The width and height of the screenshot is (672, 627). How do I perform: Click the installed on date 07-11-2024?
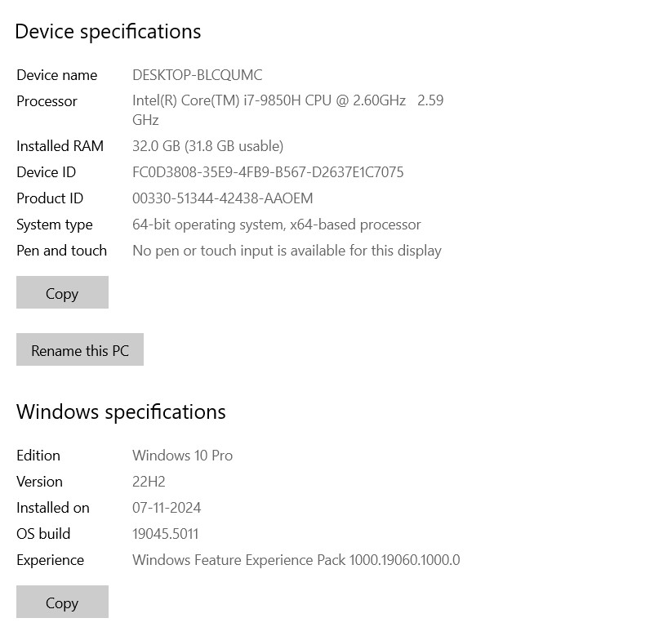pyautogui.click(x=167, y=508)
